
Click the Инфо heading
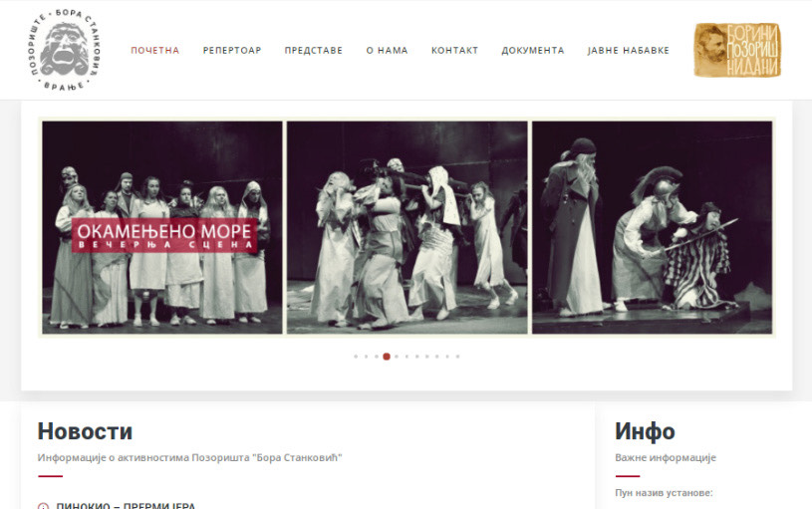645,431
